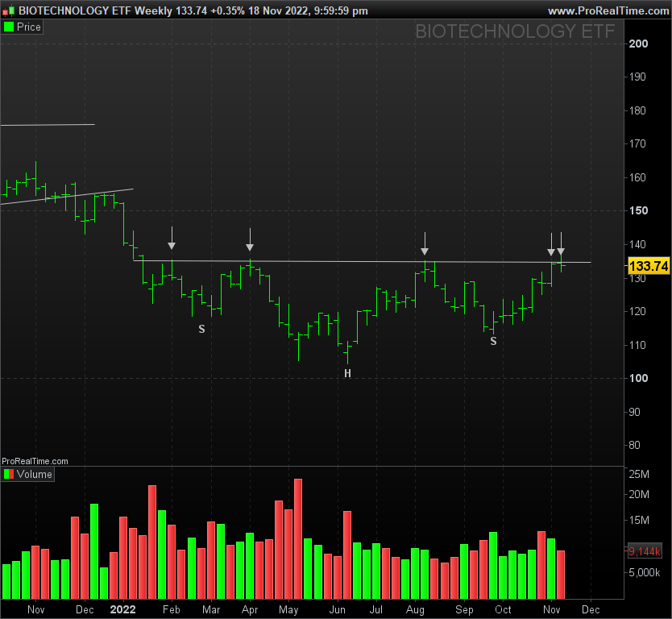Select the current price tag 133.74
This screenshot has width=672, height=619.
pos(649,266)
